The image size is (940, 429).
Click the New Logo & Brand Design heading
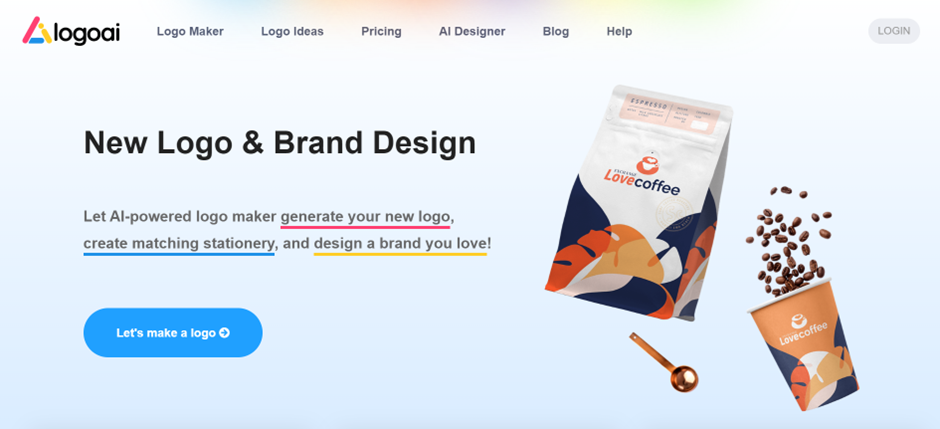coord(279,143)
